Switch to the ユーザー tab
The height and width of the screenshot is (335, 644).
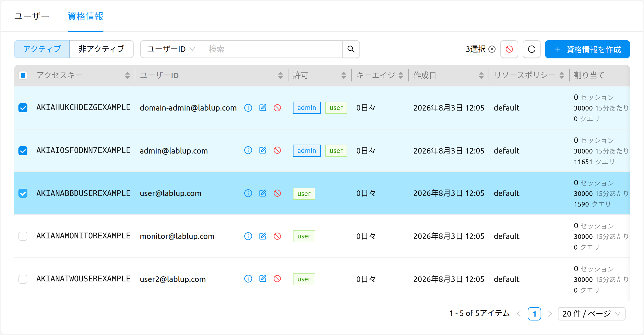click(32, 16)
